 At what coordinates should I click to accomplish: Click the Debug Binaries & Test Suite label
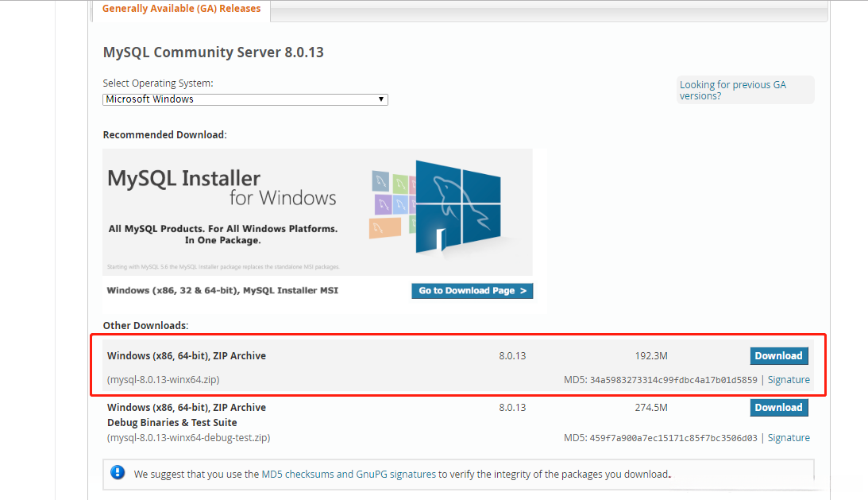172,422
